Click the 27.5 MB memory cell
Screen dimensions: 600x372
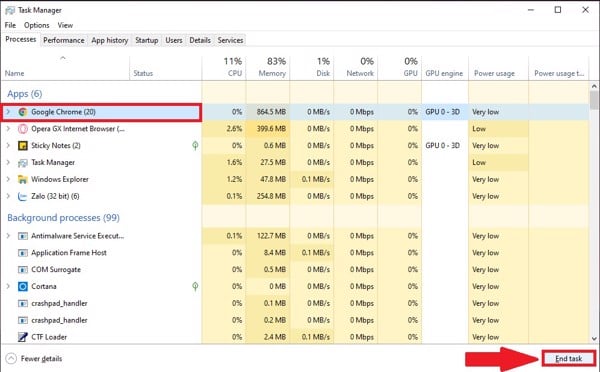tap(268, 162)
